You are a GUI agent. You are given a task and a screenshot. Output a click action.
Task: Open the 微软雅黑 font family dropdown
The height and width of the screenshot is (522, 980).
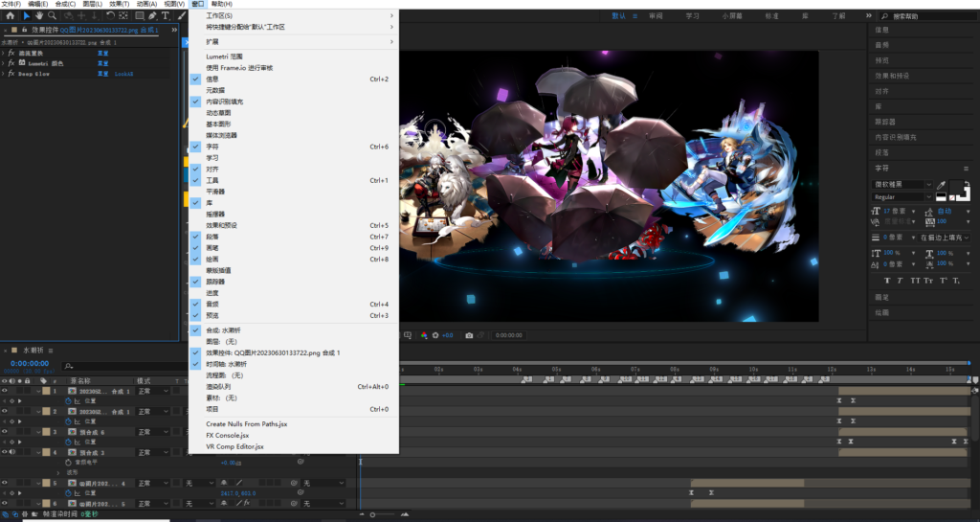902,185
